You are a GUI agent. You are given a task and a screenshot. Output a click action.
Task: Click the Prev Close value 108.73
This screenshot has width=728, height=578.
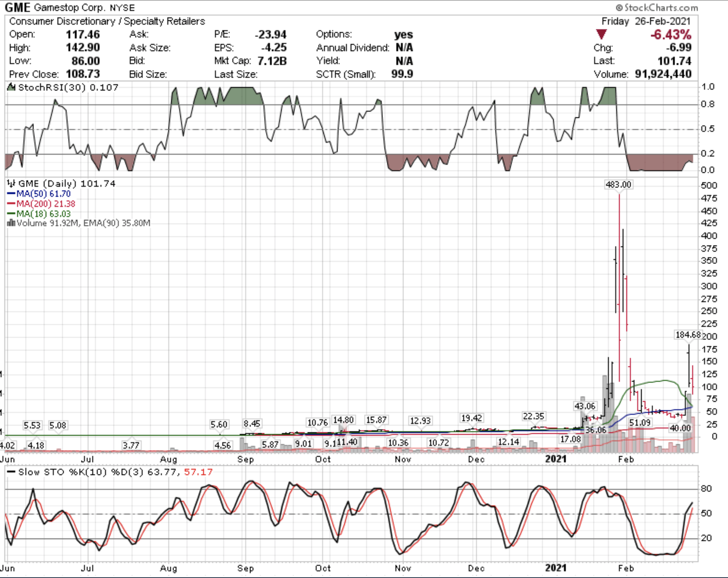coord(83,74)
